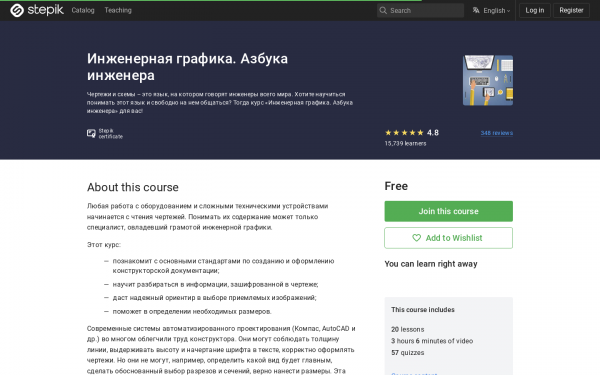This screenshot has height=375, width=600.
Task: Click the Stepik certificate icon
Action: click(x=91, y=133)
